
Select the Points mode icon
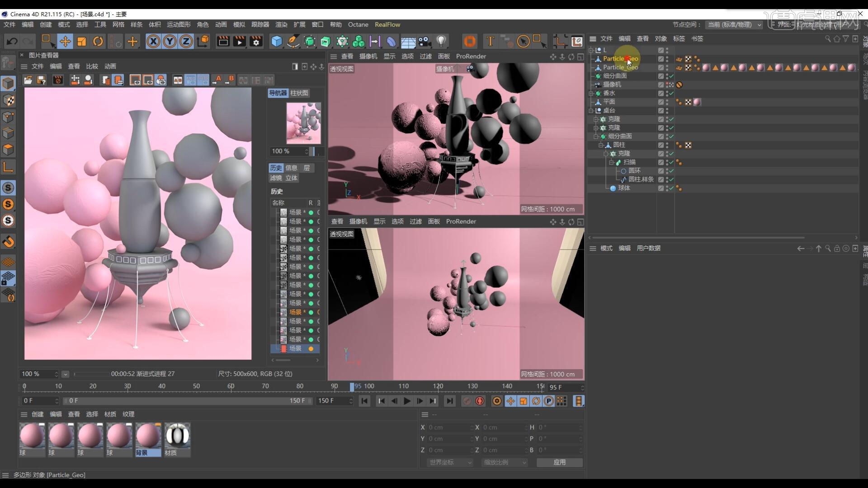coord(8,117)
